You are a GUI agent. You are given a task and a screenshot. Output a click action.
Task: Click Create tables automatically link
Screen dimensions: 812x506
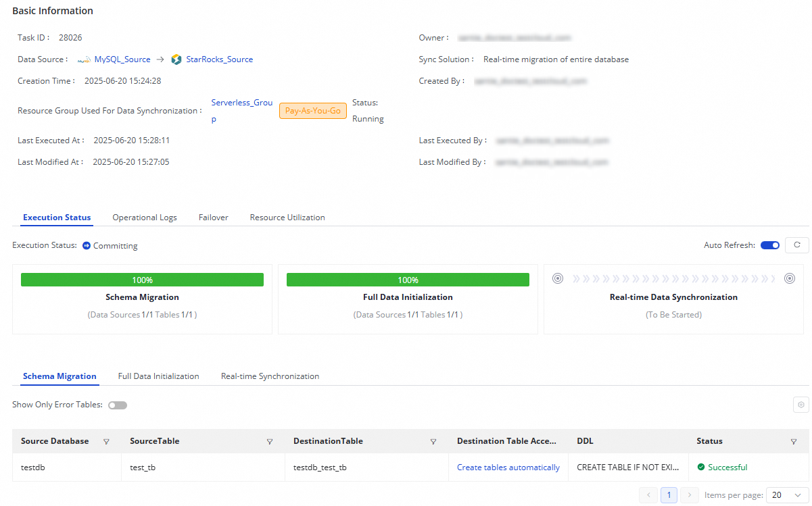[508, 467]
